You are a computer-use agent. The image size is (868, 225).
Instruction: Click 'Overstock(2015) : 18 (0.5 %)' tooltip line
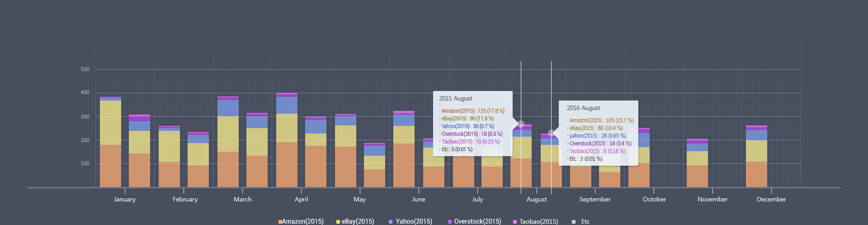click(471, 134)
